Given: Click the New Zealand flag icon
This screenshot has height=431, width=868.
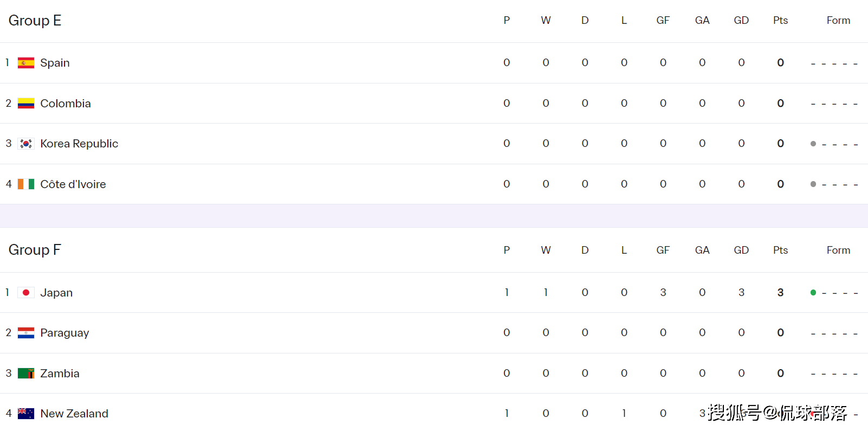Looking at the screenshot, I should tap(26, 414).
